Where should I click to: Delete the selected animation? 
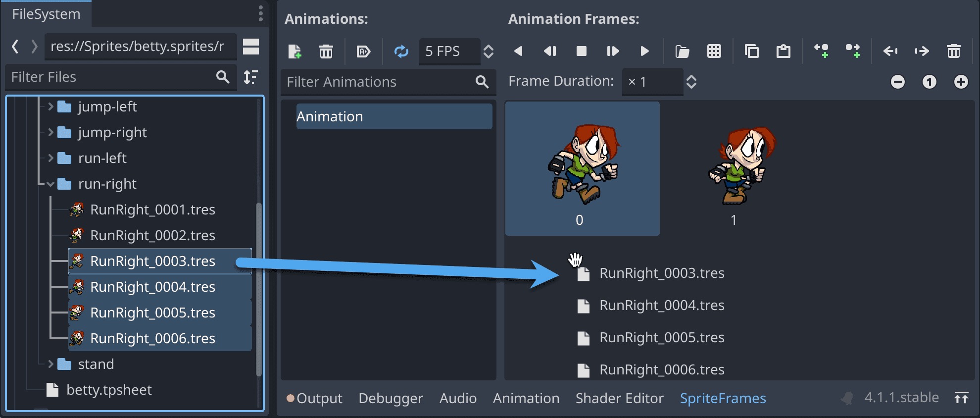tap(326, 51)
